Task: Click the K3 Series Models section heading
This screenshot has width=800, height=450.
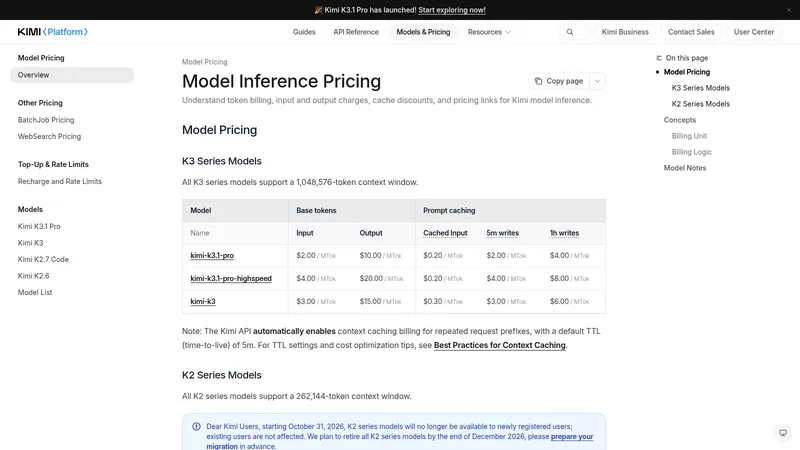Action: 221,161
